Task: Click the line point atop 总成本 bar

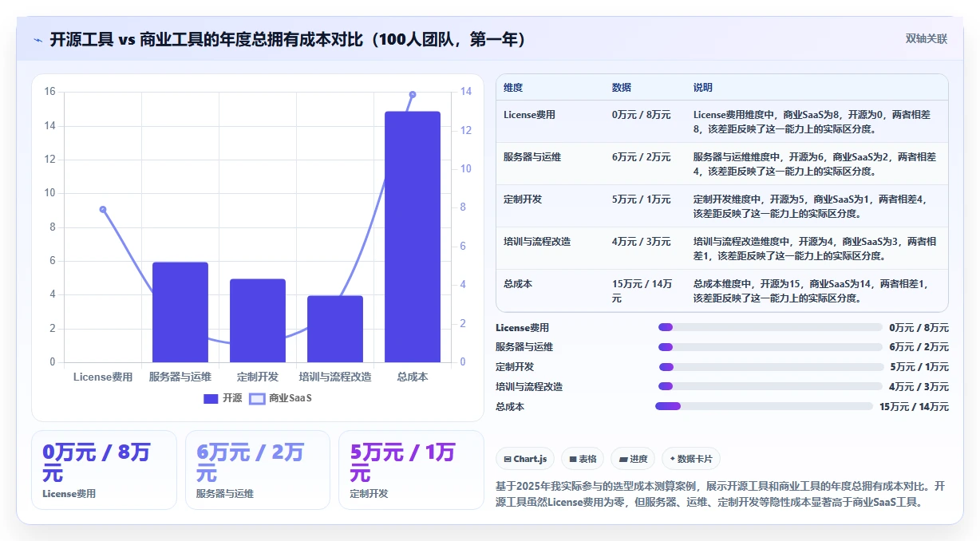Action: tap(413, 94)
